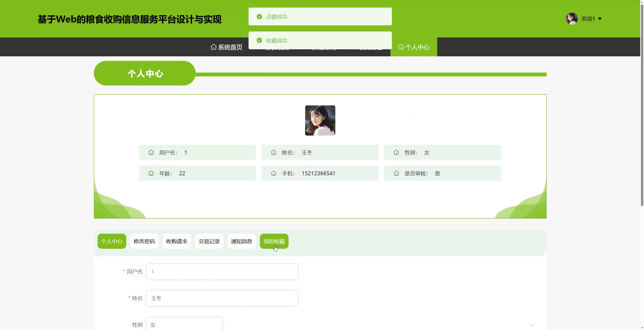Select 交易记录 tab button

[x=209, y=241]
